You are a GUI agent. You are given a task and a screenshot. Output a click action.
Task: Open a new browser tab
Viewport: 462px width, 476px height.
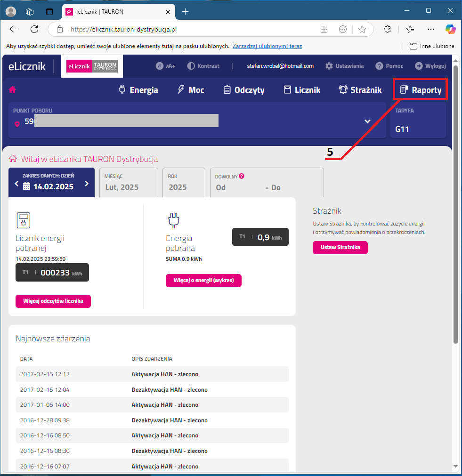185,12
